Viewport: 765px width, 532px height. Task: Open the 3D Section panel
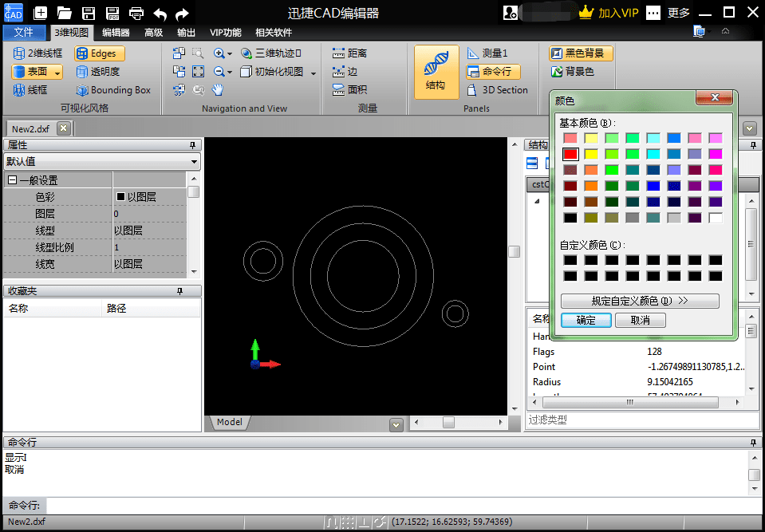(x=497, y=89)
